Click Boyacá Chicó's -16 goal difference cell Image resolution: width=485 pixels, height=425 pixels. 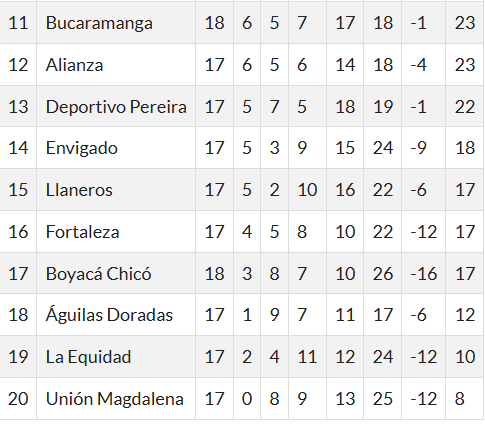coord(424,274)
